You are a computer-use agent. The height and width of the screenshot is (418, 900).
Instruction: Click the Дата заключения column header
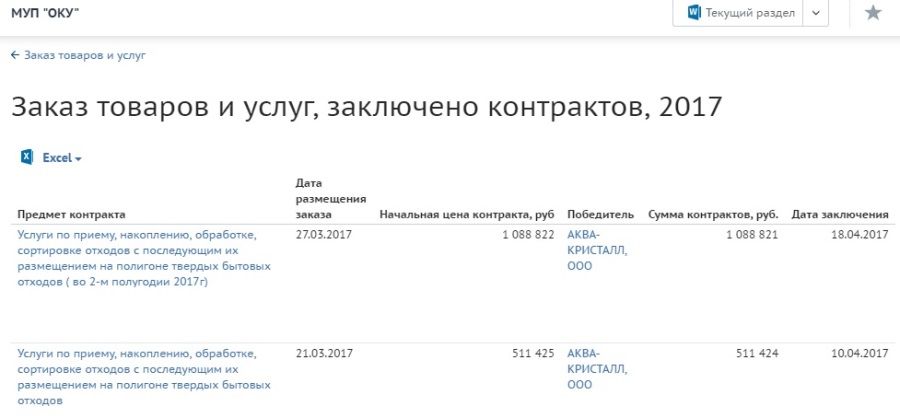[840, 215]
